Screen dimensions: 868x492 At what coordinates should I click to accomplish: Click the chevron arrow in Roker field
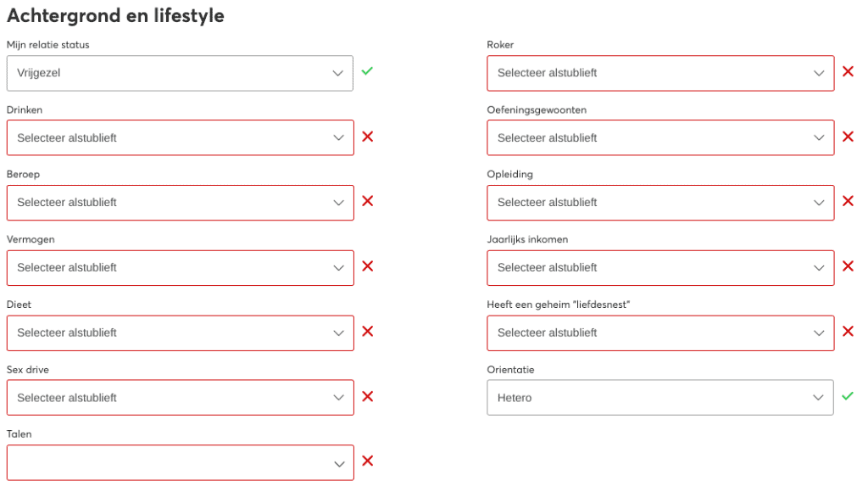[x=819, y=73]
